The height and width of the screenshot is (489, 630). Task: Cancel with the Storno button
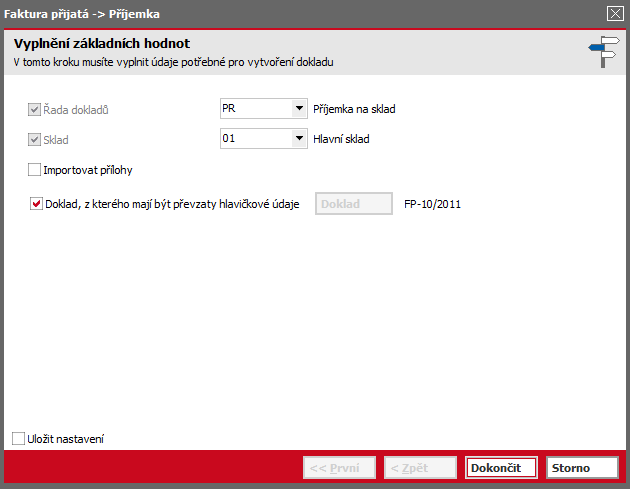(x=582, y=468)
